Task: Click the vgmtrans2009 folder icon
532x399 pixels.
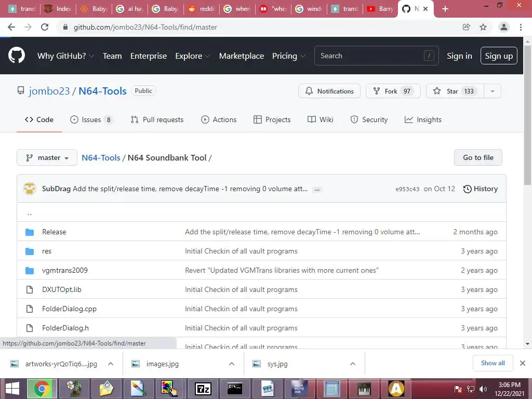Action: (30, 270)
